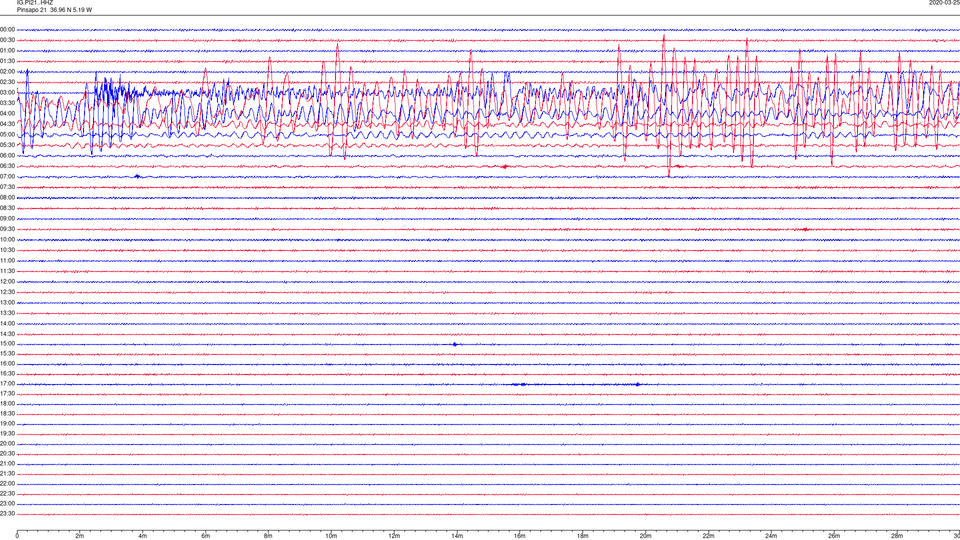Click the blue event marker near 20m on the 17:00 trace
This screenshot has height=540, width=960.
[638, 384]
